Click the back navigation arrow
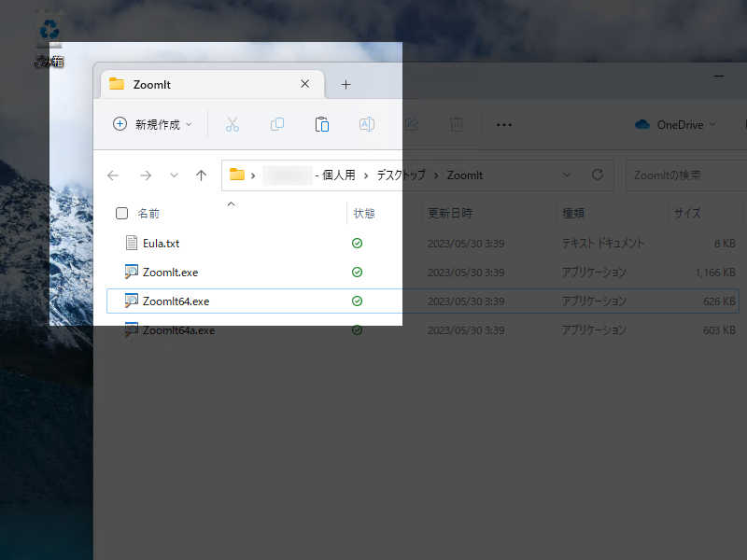 point(113,175)
